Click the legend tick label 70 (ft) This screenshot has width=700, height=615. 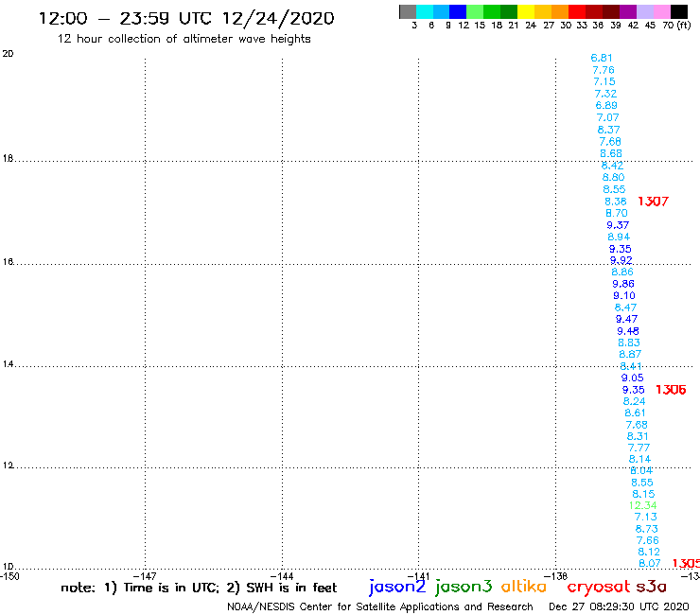[x=676, y=26]
